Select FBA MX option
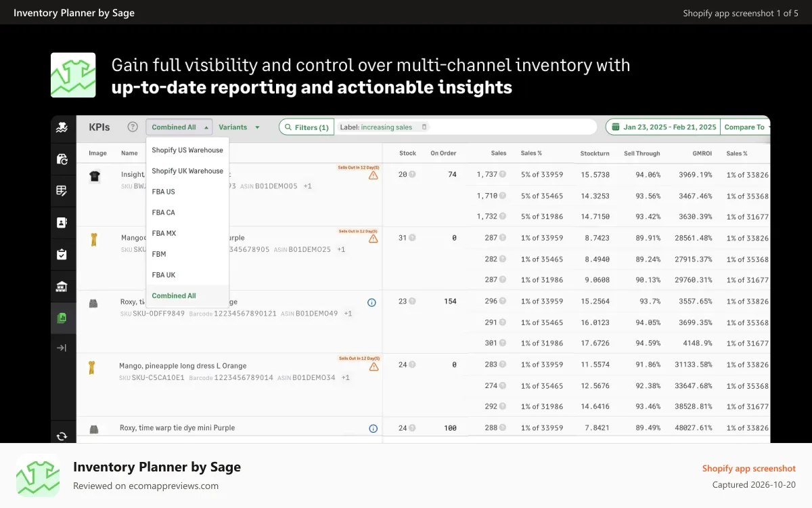The image size is (812, 508). pyautogui.click(x=187, y=233)
